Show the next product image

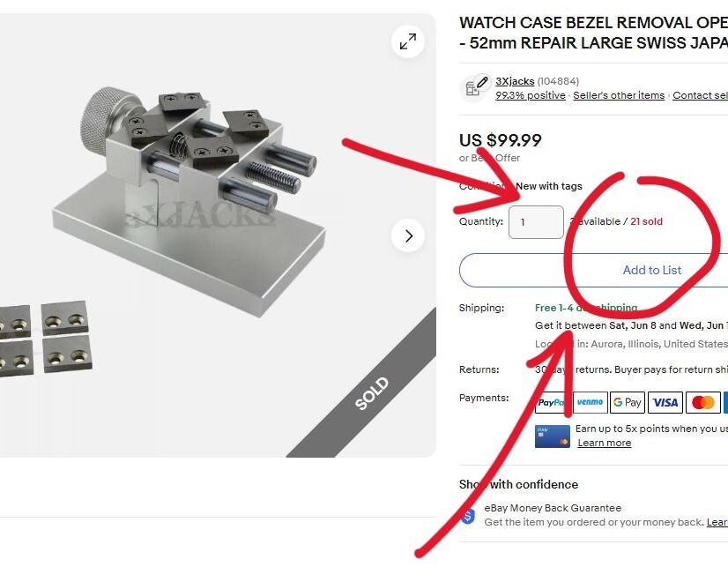click(408, 235)
